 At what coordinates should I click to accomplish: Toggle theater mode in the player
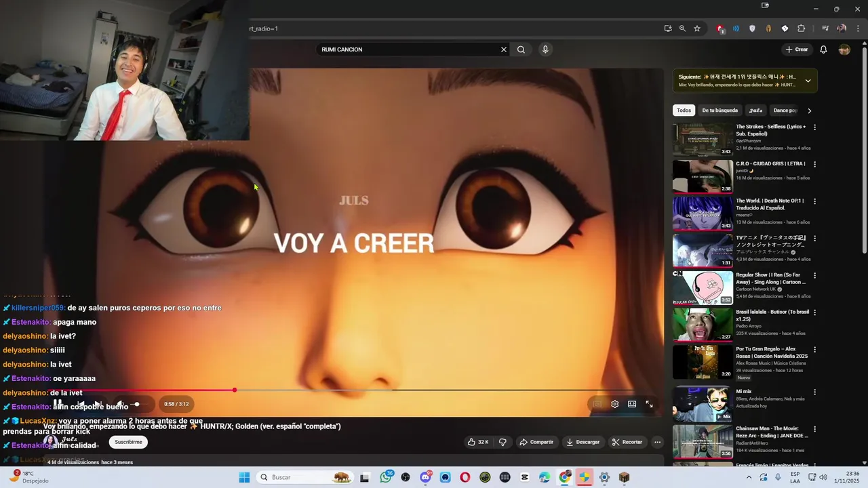[632, 404]
